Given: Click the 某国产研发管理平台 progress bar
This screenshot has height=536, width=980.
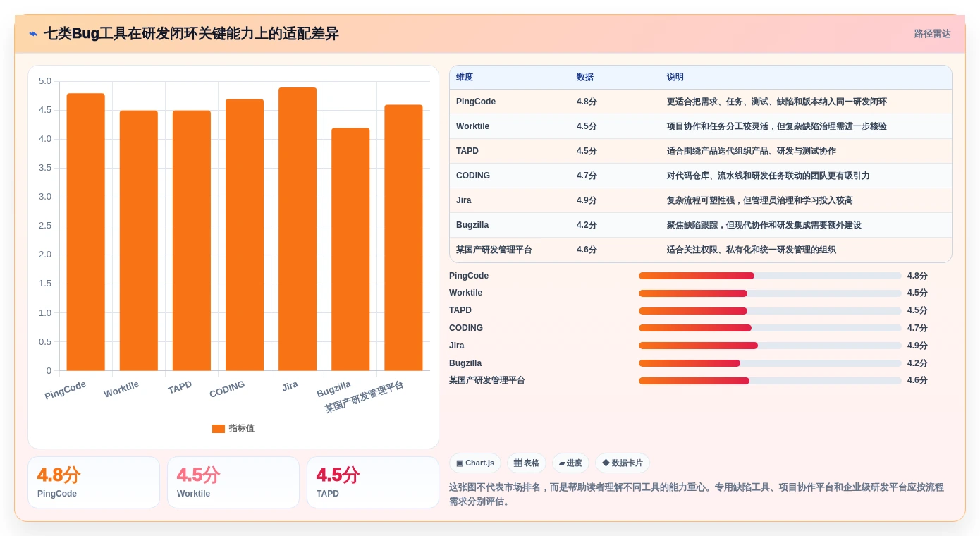Looking at the screenshot, I should [770, 380].
